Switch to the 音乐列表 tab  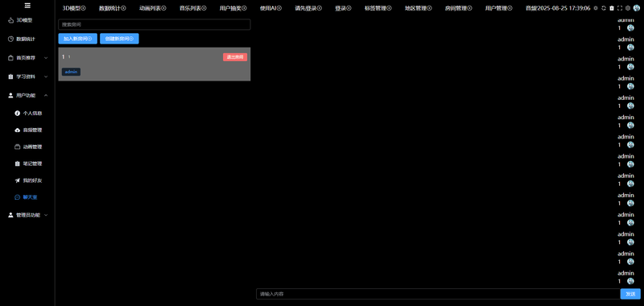click(x=193, y=8)
